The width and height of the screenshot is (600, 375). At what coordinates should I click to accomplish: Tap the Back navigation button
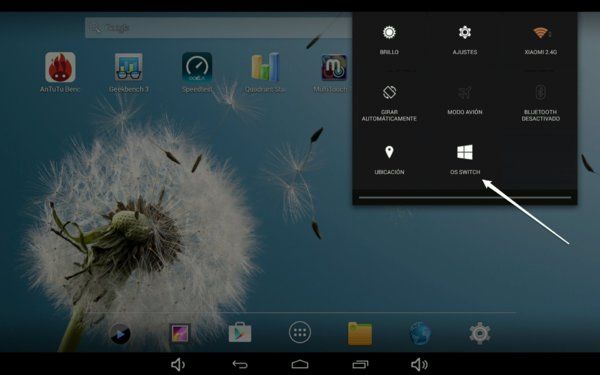click(240, 364)
